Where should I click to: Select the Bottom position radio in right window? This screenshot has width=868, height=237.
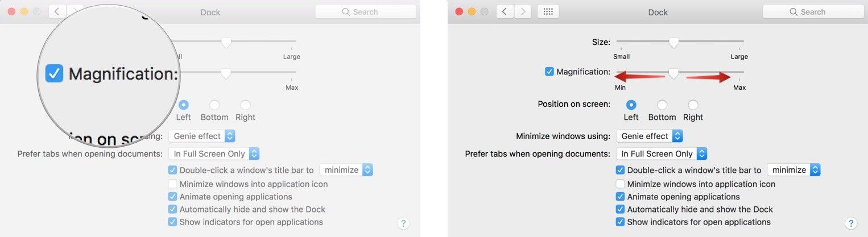662,105
